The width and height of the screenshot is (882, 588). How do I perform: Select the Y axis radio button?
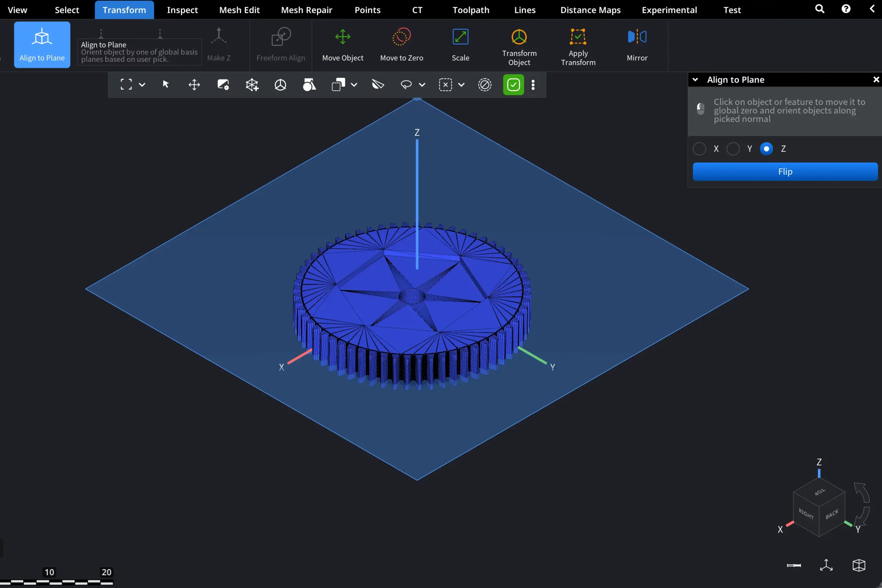click(x=733, y=149)
